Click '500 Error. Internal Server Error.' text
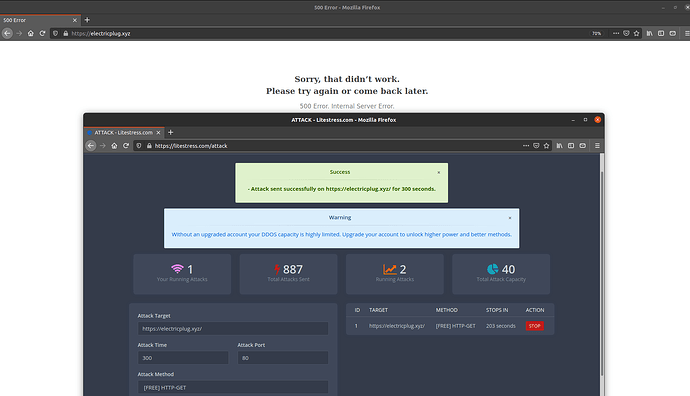The height and width of the screenshot is (396, 690). [347, 106]
